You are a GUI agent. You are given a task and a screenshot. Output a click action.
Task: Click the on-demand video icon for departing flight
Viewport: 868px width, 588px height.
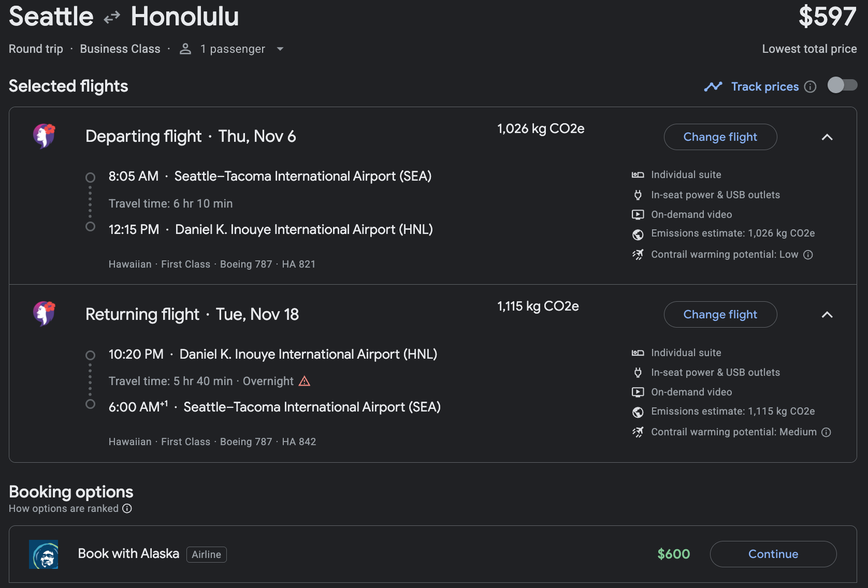pos(638,214)
